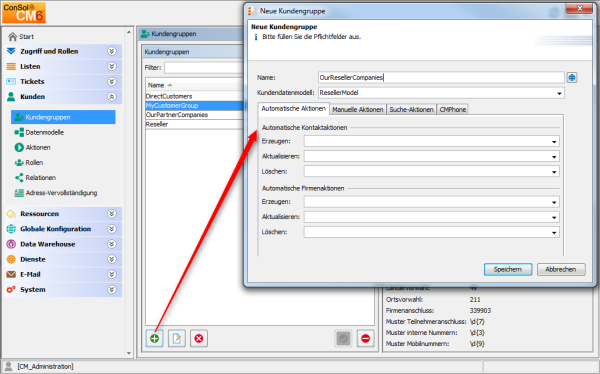The image size is (600, 374).
Task: Open Firmenaktionen Löschen dropdown
Action: click(554, 232)
